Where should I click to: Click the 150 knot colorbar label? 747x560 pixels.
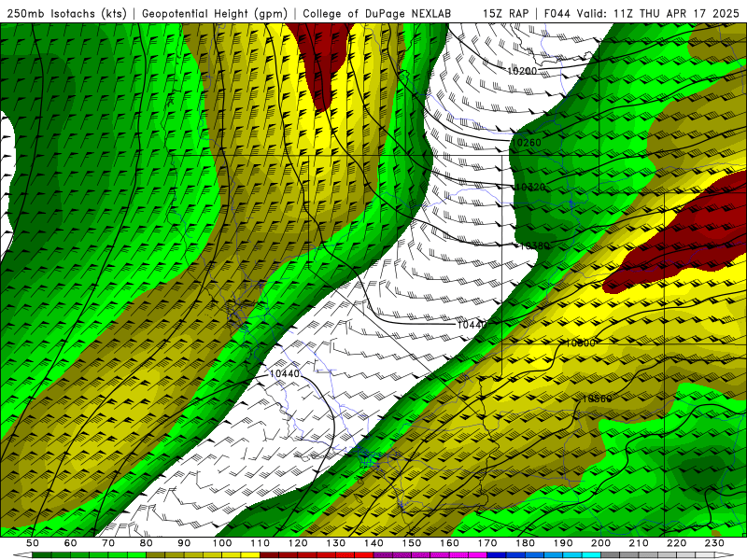click(412, 543)
